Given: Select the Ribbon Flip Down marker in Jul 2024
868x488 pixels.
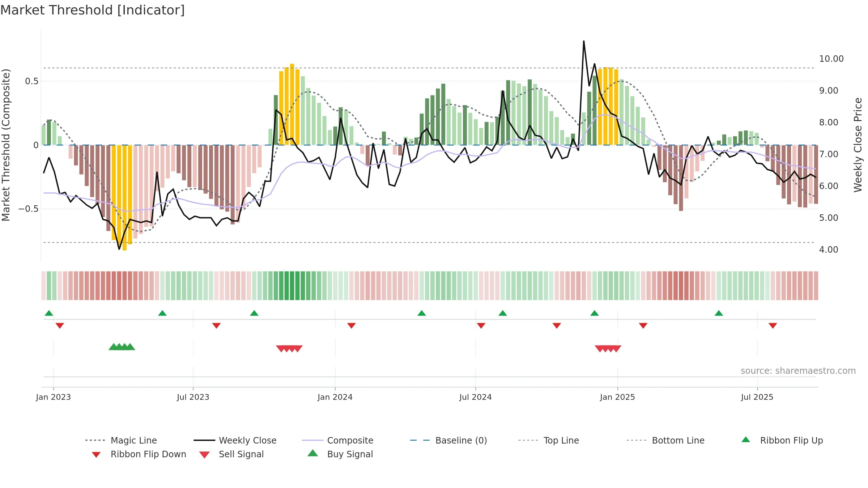Looking at the screenshot, I should pos(481,326).
